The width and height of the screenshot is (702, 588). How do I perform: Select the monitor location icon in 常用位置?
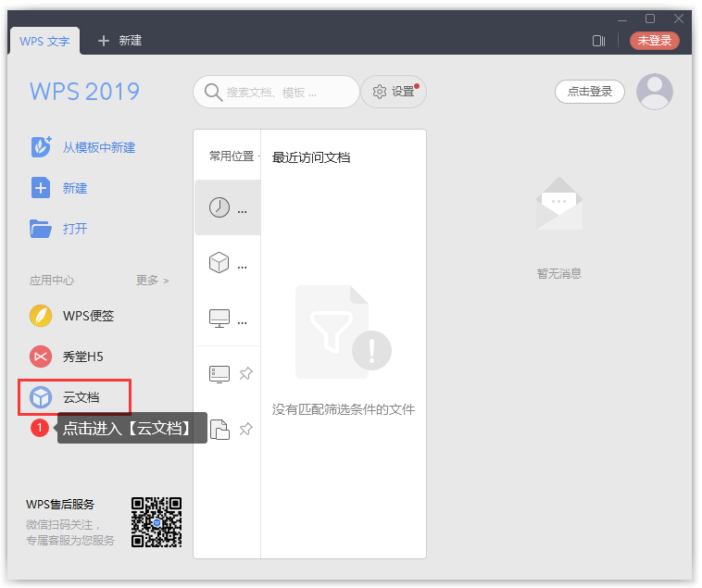[x=219, y=319]
